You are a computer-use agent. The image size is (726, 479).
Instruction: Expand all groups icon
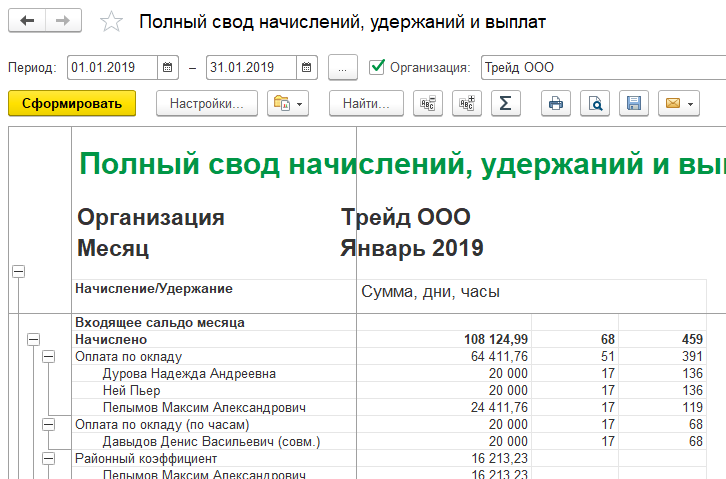(467, 103)
